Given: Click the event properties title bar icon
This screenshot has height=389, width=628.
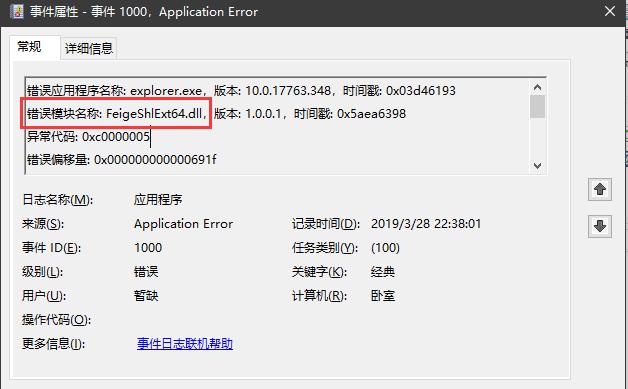Looking at the screenshot, I should pyautogui.click(x=17, y=12).
